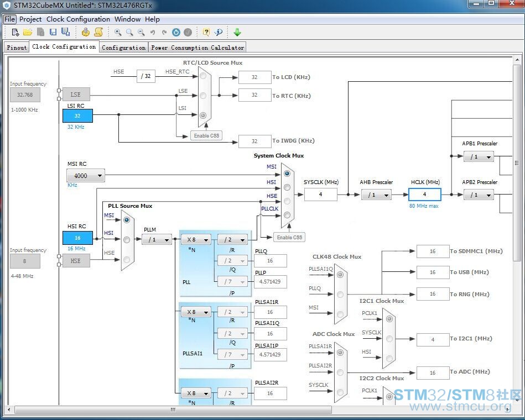Open Help with the question mark icon
The width and height of the screenshot is (525, 420).
(206, 32)
